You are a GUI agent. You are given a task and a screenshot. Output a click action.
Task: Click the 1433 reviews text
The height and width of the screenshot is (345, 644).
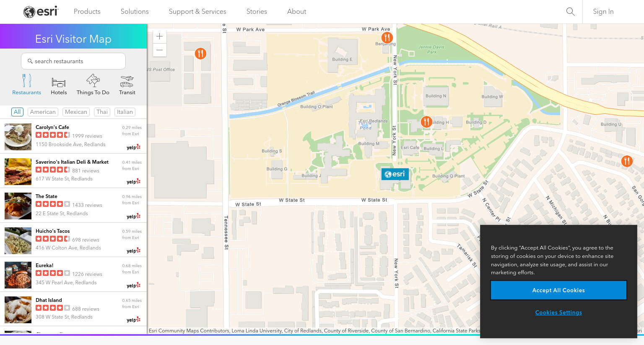[x=87, y=205]
